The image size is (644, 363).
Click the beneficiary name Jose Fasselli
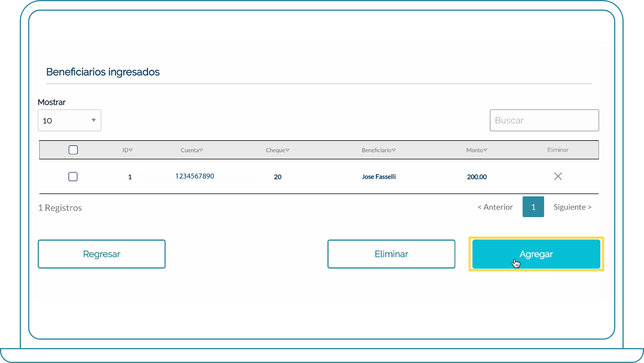(x=379, y=177)
